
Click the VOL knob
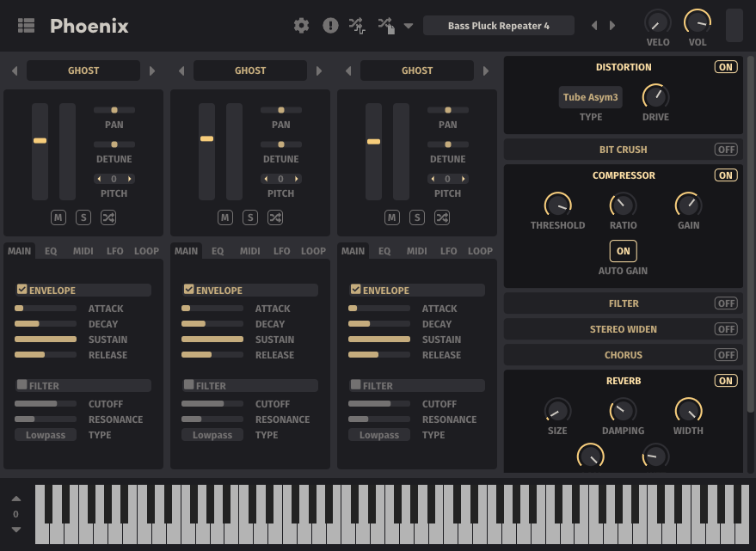pos(698,22)
